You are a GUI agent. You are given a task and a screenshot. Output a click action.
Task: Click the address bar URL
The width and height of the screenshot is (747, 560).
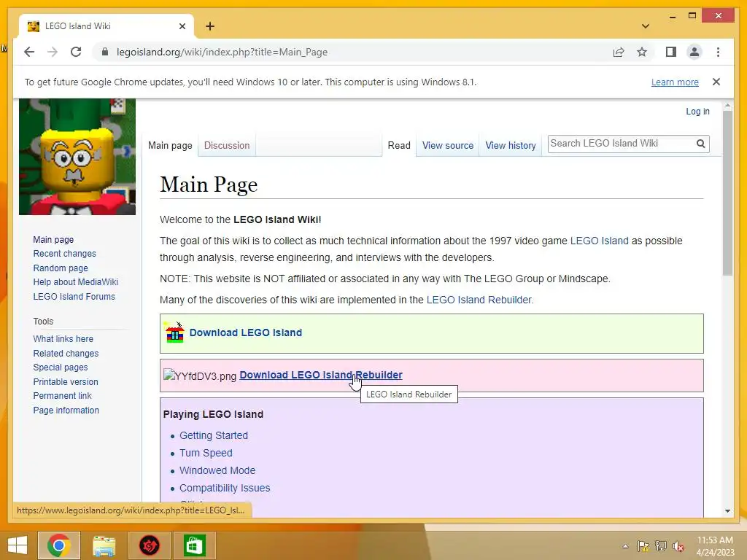[x=222, y=52]
